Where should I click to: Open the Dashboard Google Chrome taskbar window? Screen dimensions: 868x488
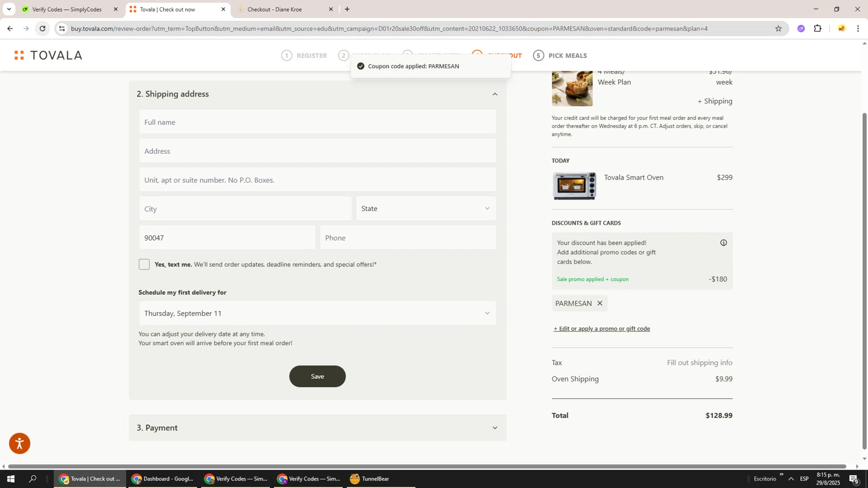[163, 479]
